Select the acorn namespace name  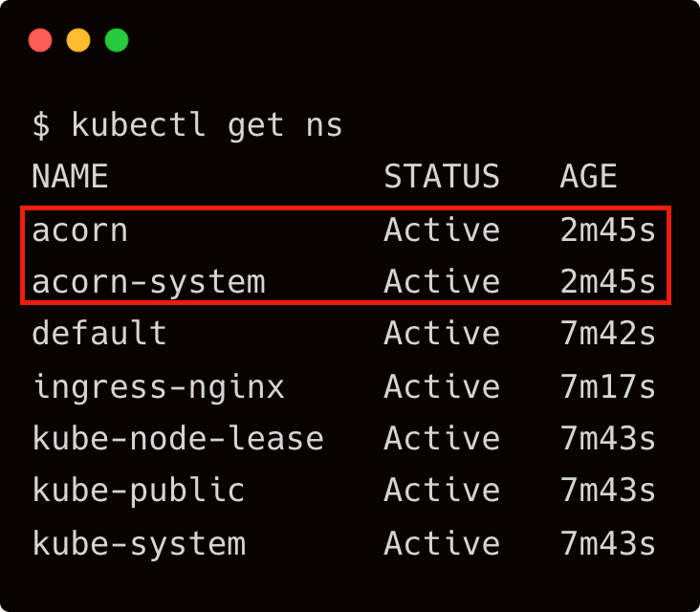(x=80, y=231)
